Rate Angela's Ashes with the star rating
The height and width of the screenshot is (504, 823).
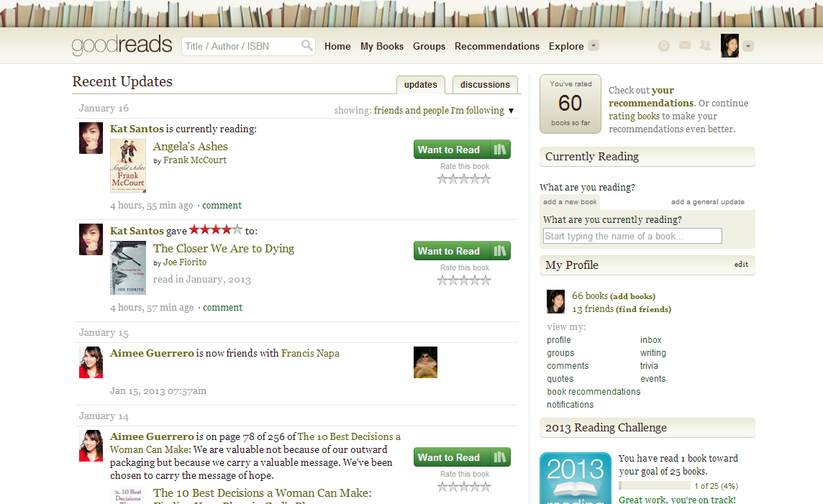click(465, 179)
